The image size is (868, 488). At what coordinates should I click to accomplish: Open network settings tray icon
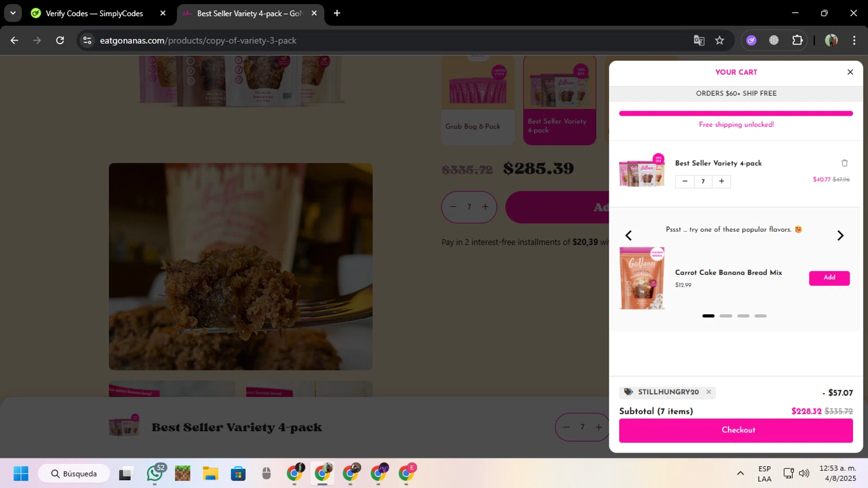[x=788, y=474]
